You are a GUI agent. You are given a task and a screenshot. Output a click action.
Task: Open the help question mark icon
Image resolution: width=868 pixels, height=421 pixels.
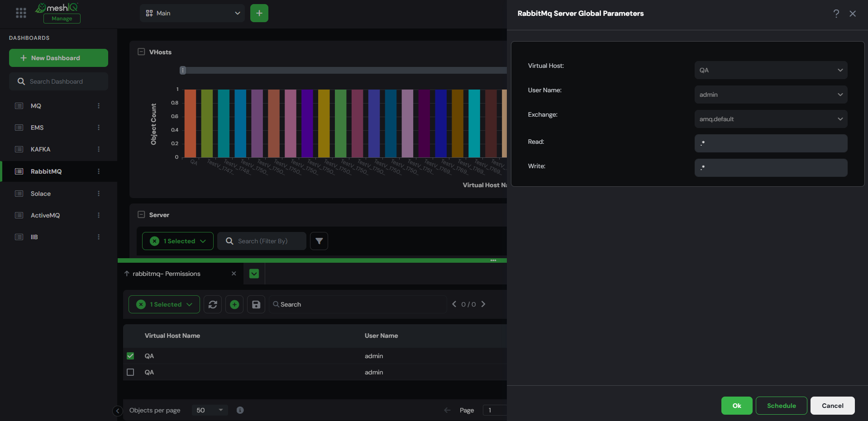point(836,14)
